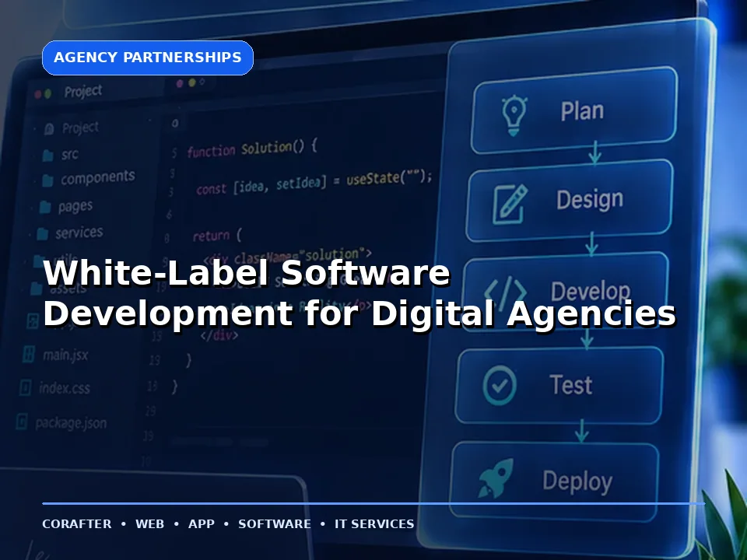747x560 pixels.
Task: Click the WEB footer text
Action: [x=149, y=523]
